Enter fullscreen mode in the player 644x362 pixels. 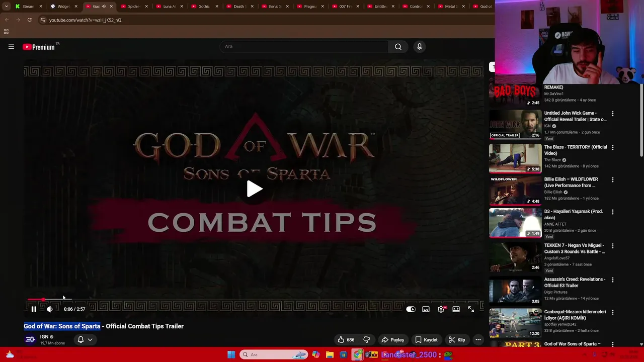(x=471, y=309)
